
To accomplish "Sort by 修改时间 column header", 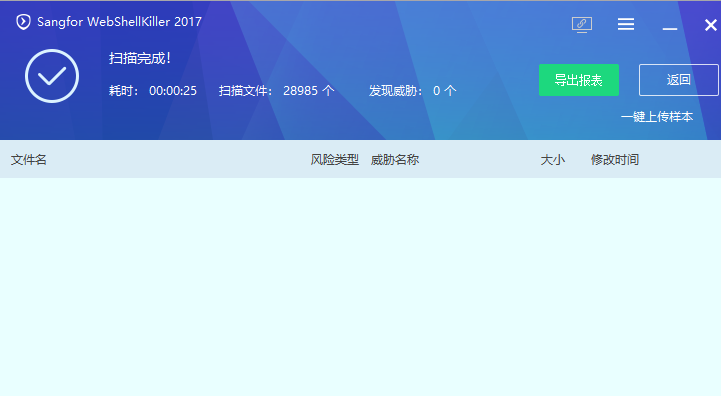I will (615, 160).
